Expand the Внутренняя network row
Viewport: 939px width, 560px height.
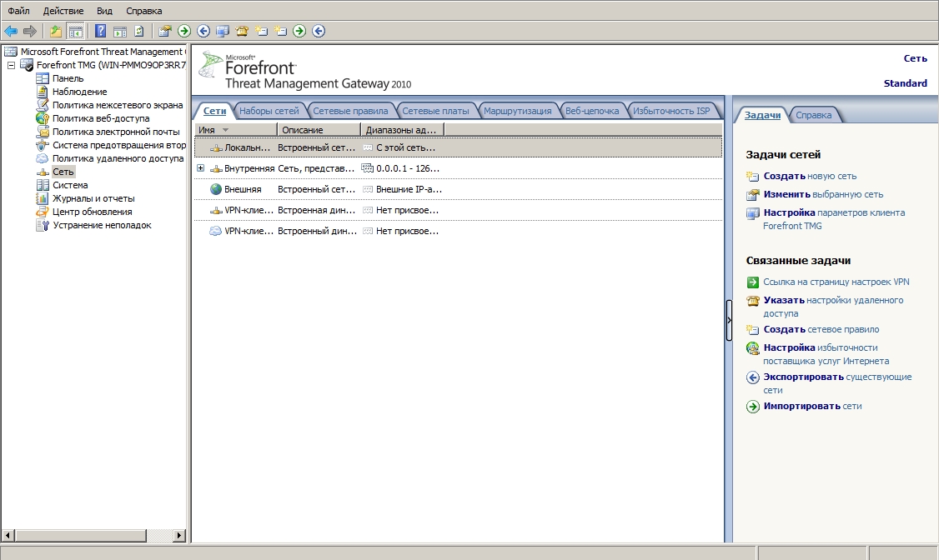200,168
